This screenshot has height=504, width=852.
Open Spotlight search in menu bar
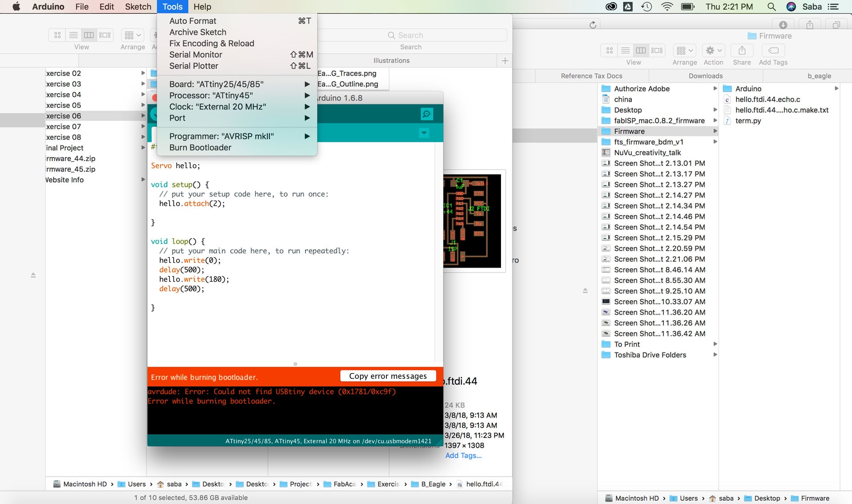point(772,7)
